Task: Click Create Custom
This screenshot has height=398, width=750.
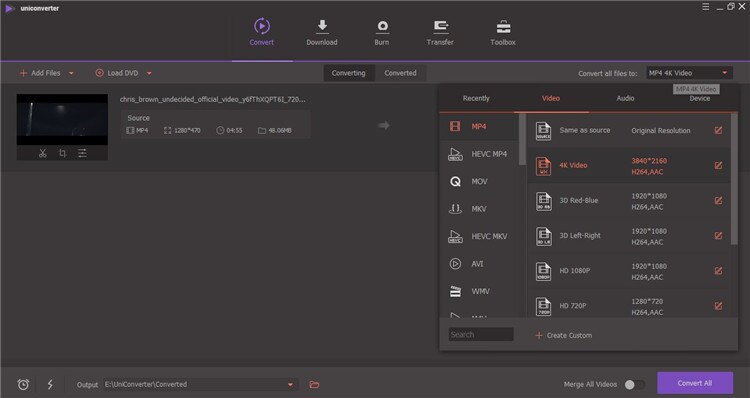Action: tap(564, 335)
